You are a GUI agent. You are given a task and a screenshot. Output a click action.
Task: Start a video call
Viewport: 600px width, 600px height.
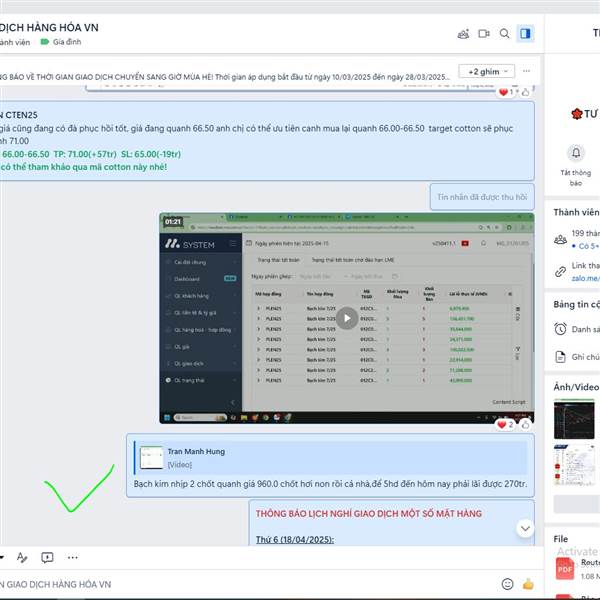(x=484, y=34)
